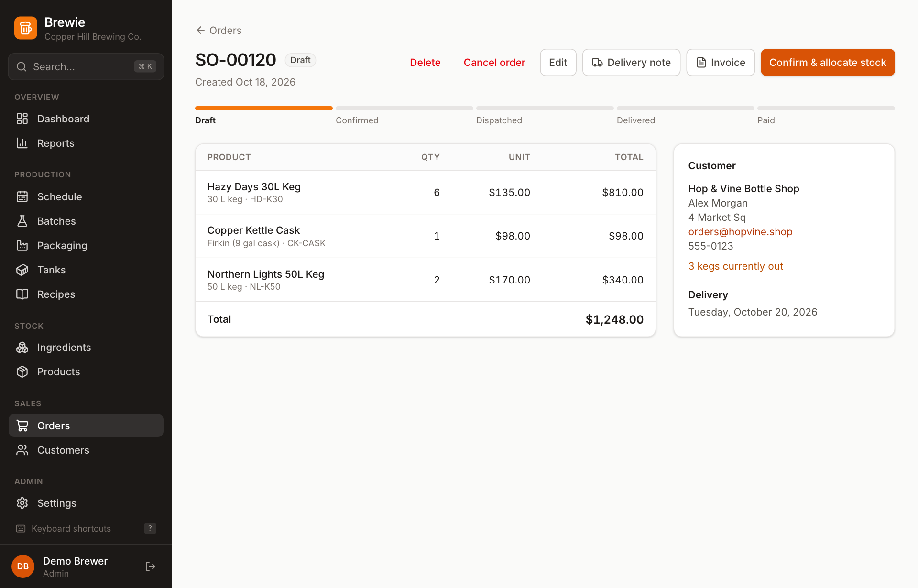Click the keyboard icon for shortcuts
The height and width of the screenshot is (588, 918).
point(21,528)
